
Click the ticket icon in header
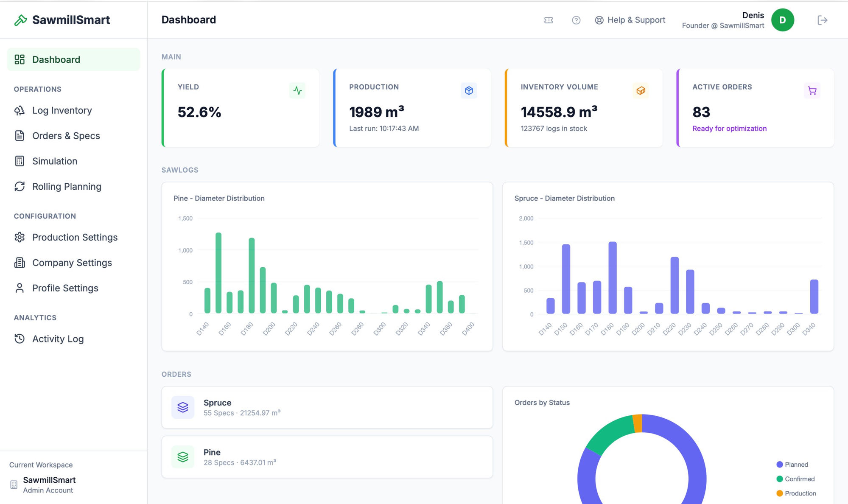[x=549, y=20]
